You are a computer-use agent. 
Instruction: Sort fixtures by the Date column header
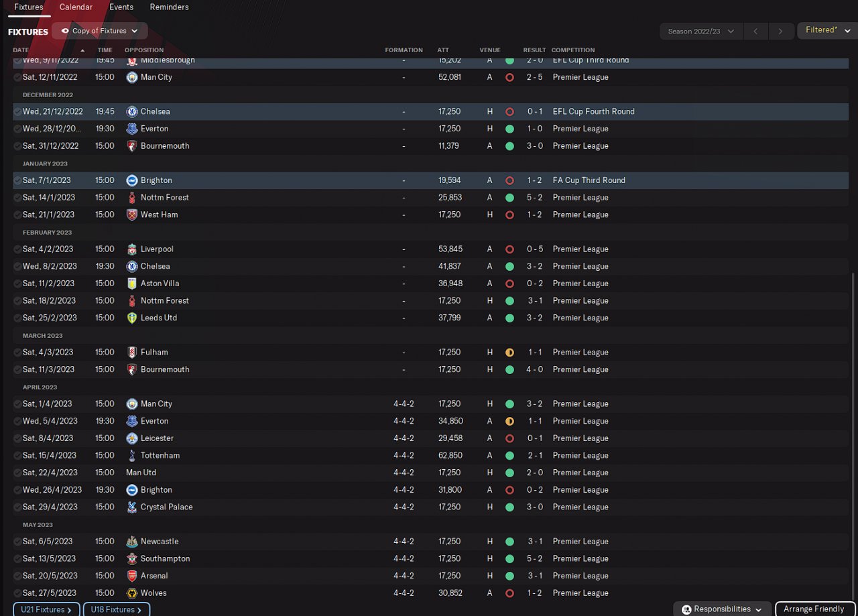tap(21, 50)
